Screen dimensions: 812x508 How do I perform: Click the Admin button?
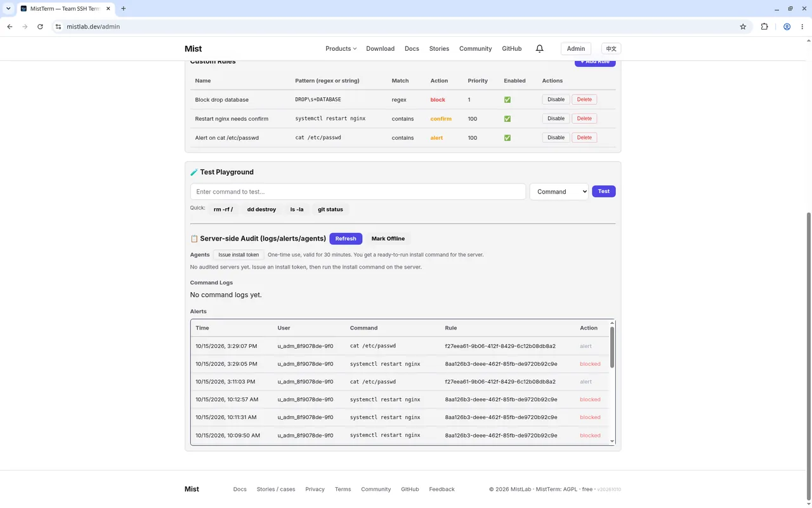[576, 49]
